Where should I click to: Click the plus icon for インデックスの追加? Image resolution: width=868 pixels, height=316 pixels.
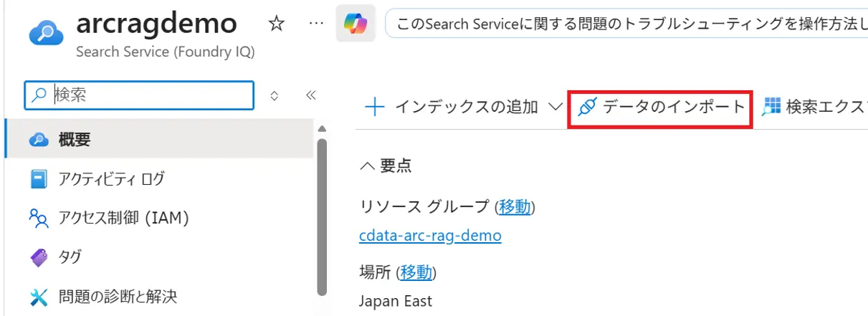[375, 107]
